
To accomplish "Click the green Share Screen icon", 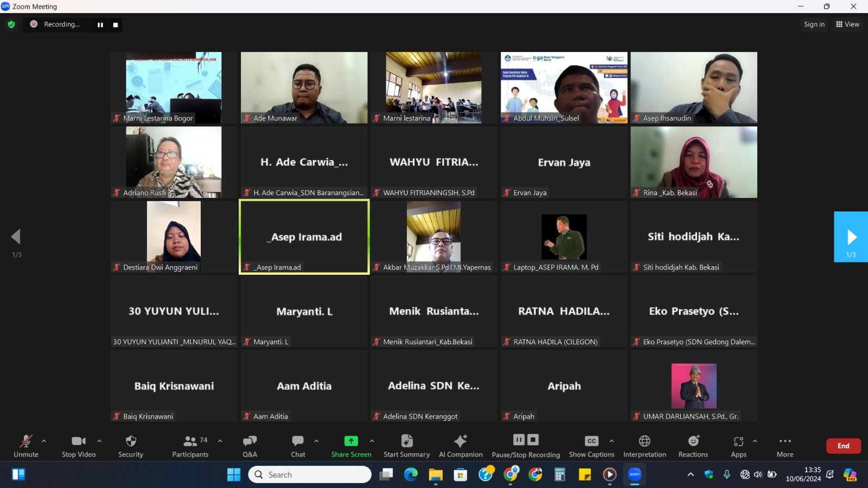I will [x=351, y=441].
